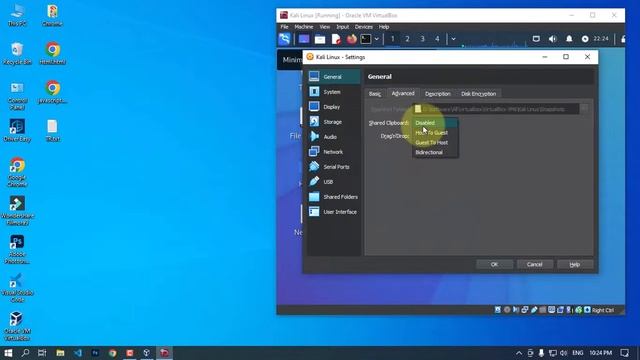Click the Kali dragon menu icon in VM panel
Image resolution: width=640 pixels, height=360 pixels.
point(284,39)
